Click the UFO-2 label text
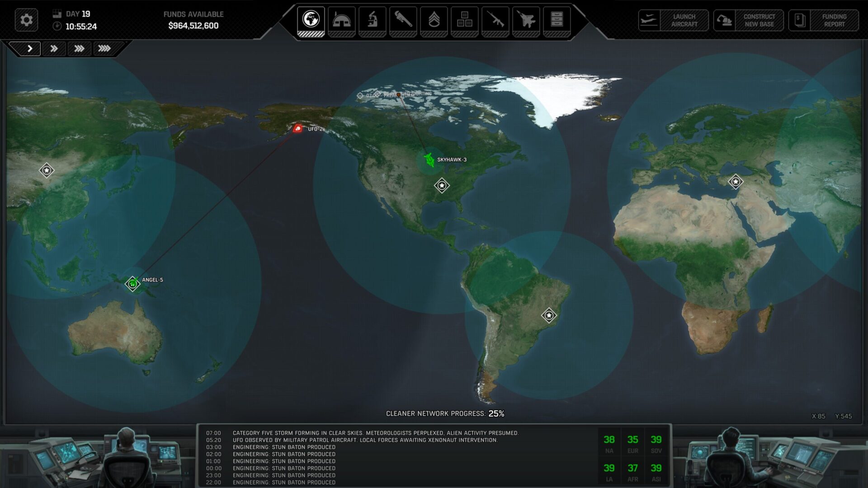The width and height of the screenshot is (868, 488). tap(316, 129)
